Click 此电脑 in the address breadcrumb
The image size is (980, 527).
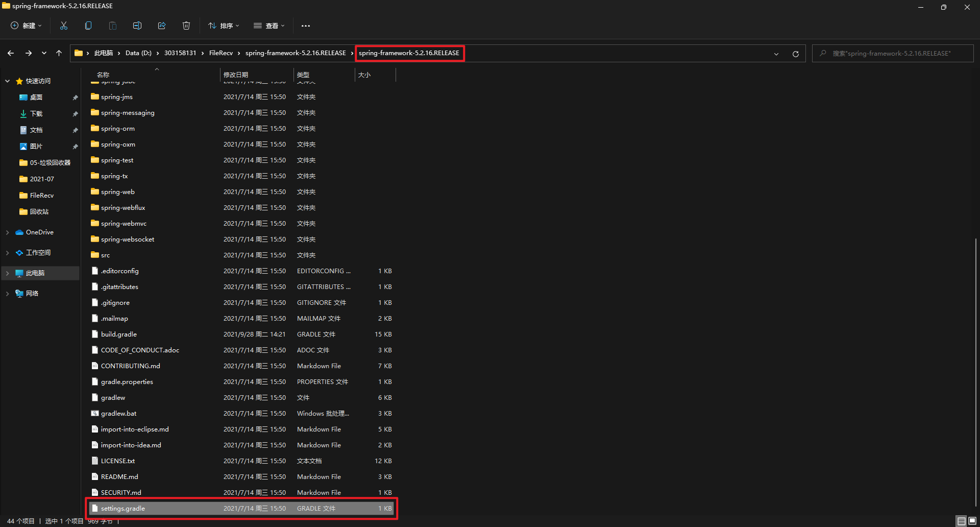pos(104,53)
